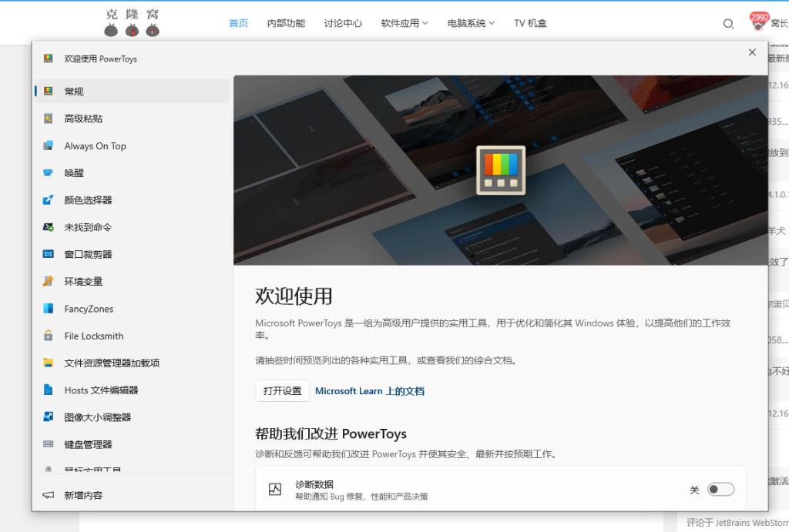Click the 评论于 JetBrains WebStorm text behind
The height and width of the screenshot is (532, 789).
click(x=737, y=523)
